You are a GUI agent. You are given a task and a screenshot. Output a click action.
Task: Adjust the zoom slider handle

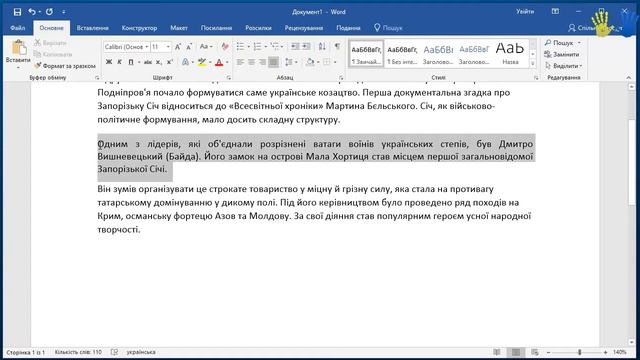pos(579,352)
